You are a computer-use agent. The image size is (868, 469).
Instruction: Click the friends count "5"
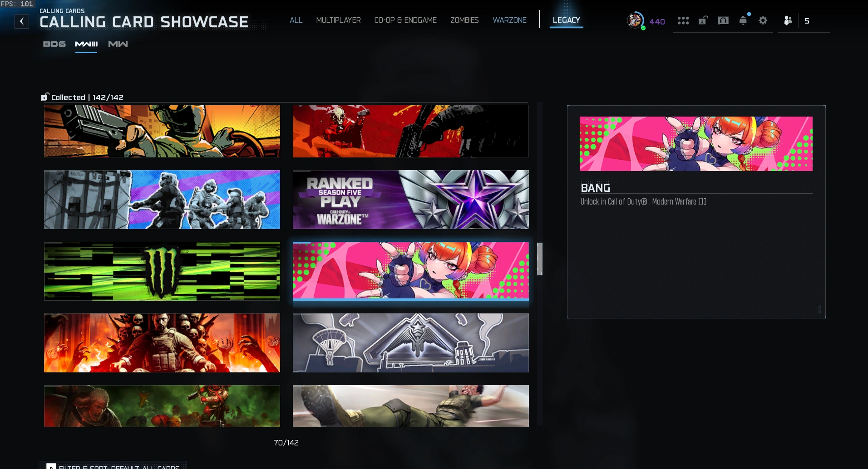click(x=807, y=21)
